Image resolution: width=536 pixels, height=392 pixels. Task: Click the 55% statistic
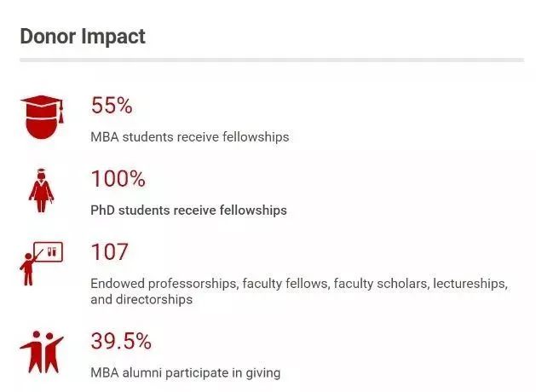[x=112, y=106]
